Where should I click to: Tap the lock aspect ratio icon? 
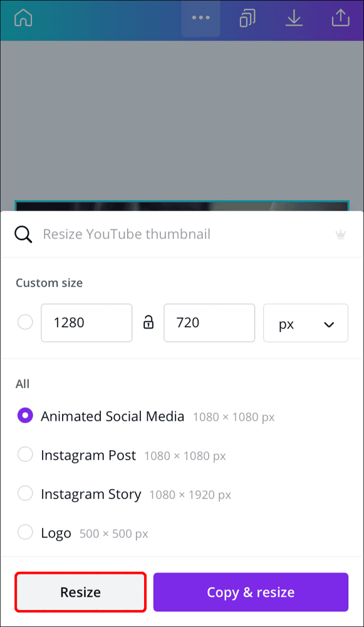[x=148, y=322]
